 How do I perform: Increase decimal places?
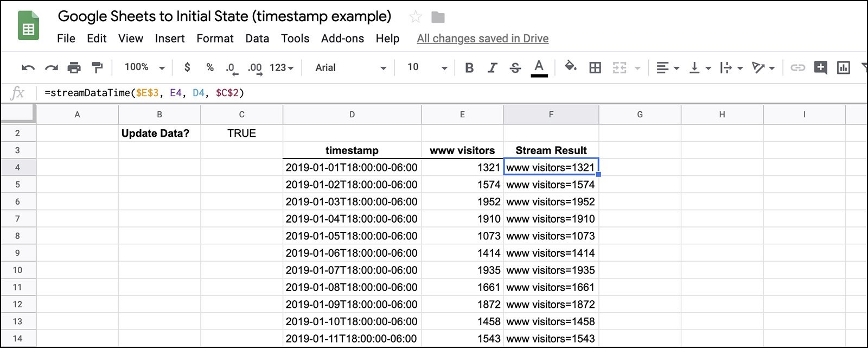[x=255, y=68]
